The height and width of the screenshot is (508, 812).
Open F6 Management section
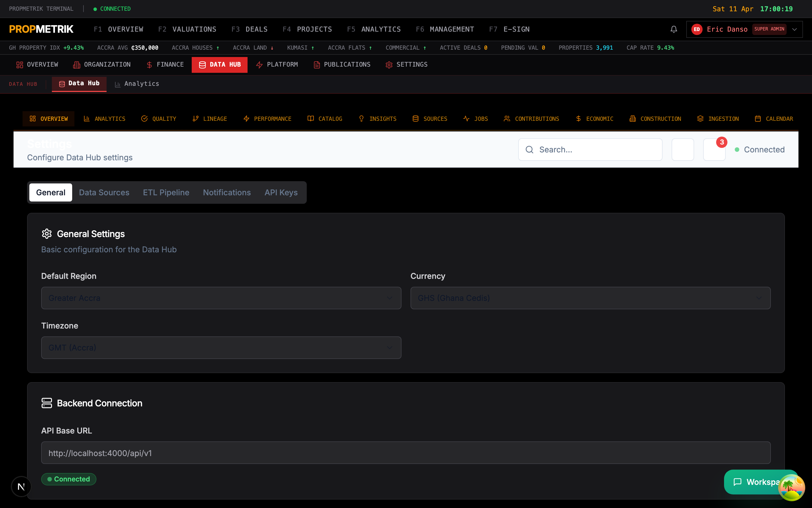point(445,29)
